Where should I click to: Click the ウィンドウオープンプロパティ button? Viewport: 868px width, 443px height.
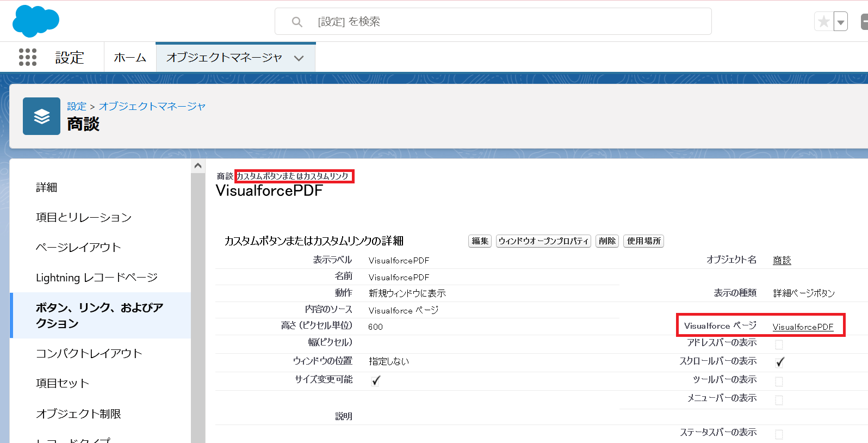coord(543,241)
